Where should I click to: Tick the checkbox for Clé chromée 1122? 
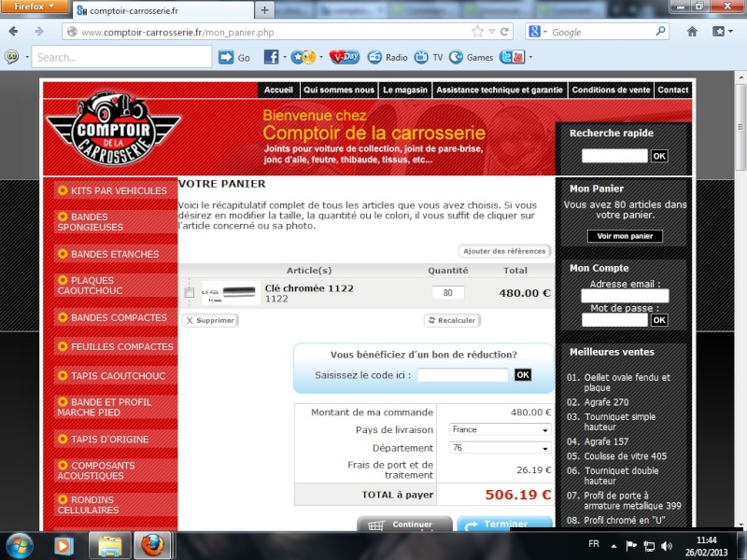190,292
